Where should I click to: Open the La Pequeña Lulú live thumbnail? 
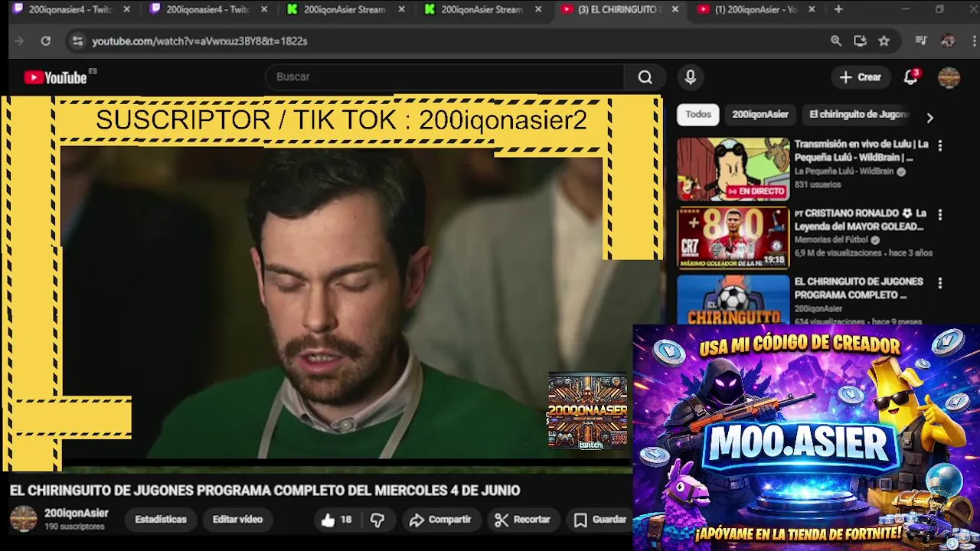(733, 169)
